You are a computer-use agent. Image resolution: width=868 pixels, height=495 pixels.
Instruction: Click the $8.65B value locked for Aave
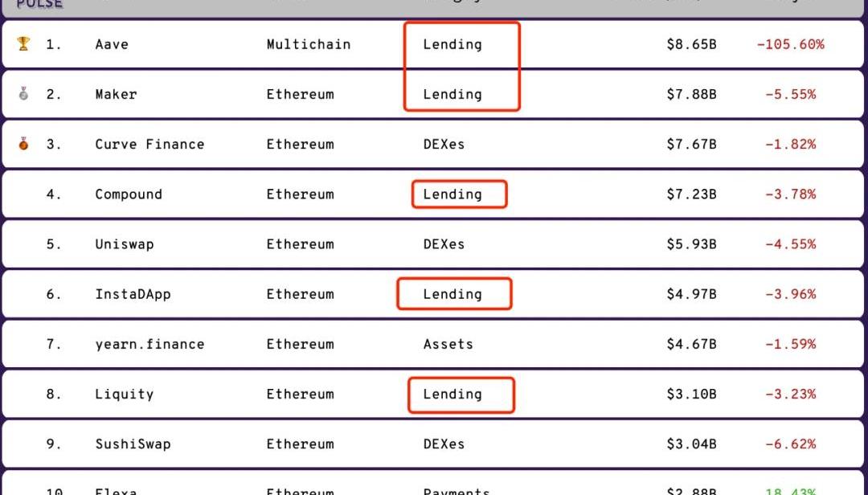point(691,44)
